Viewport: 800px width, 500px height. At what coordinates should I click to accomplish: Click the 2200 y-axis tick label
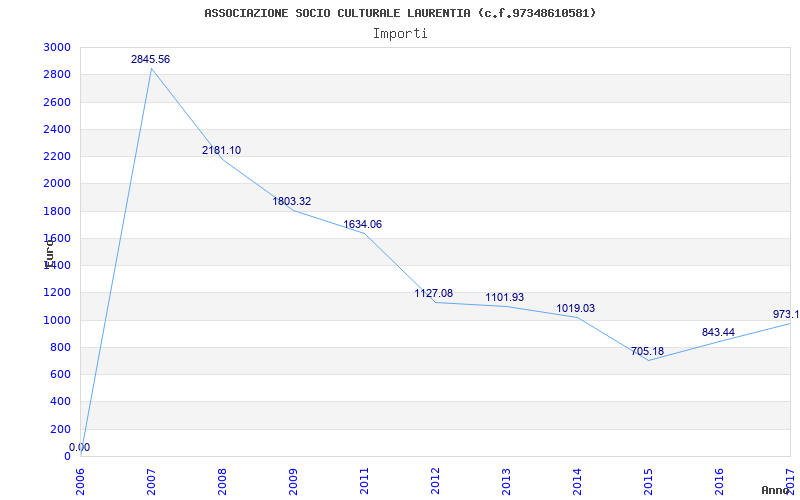pyautogui.click(x=57, y=157)
